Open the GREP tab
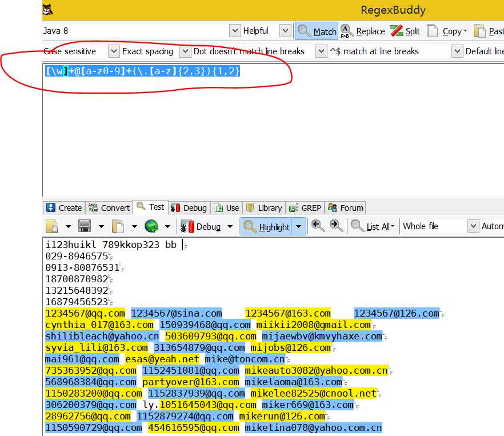 click(305, 207)
